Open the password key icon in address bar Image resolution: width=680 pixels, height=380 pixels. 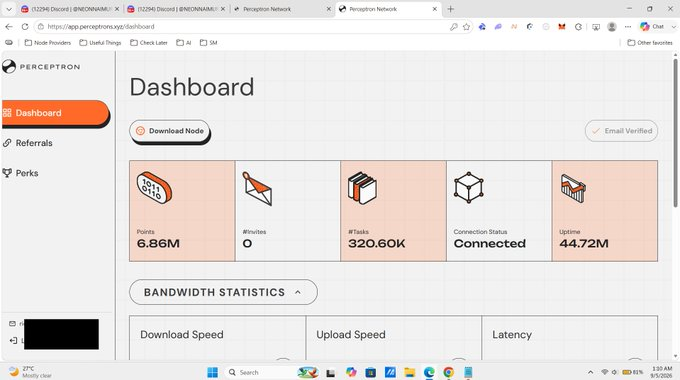[454, 27]
